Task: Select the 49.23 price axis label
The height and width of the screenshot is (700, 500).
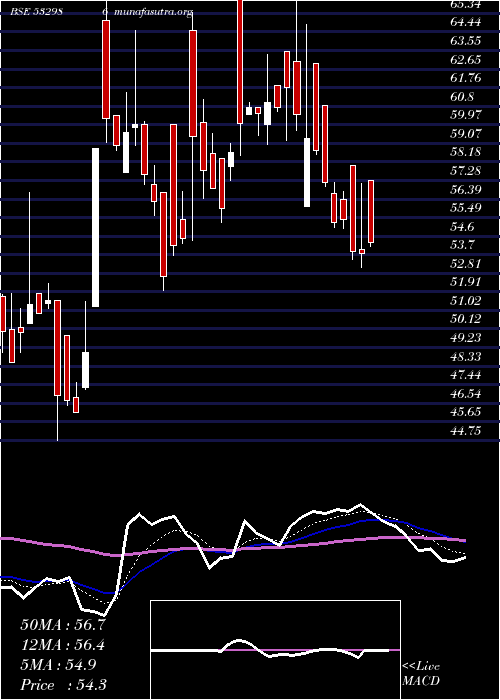Action: tap(466, 338)
